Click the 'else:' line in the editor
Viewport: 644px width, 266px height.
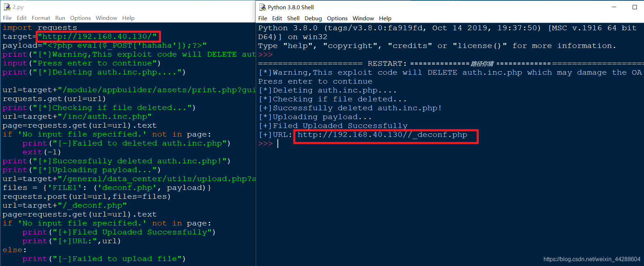[15, 250]
